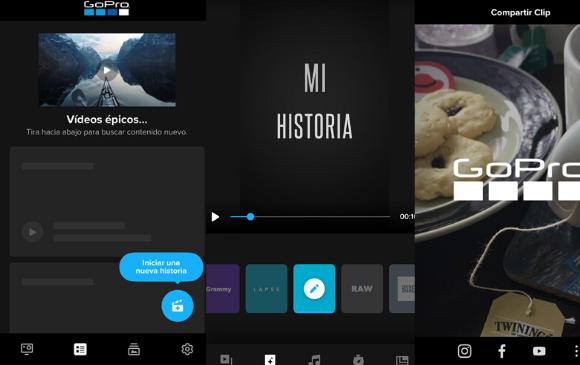Choose the blue pencil edit theme tile
Screen dimensions: 580x365
tap(314, 289)
